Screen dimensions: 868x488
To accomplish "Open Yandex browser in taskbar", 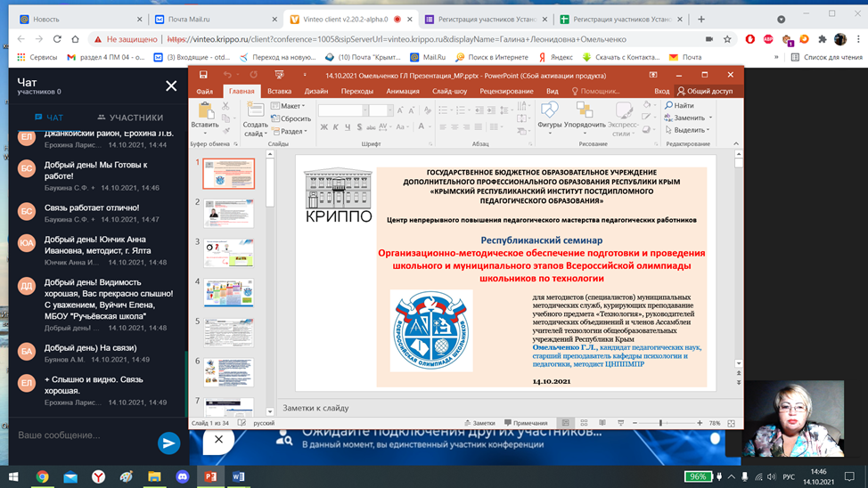I will 99,476.
